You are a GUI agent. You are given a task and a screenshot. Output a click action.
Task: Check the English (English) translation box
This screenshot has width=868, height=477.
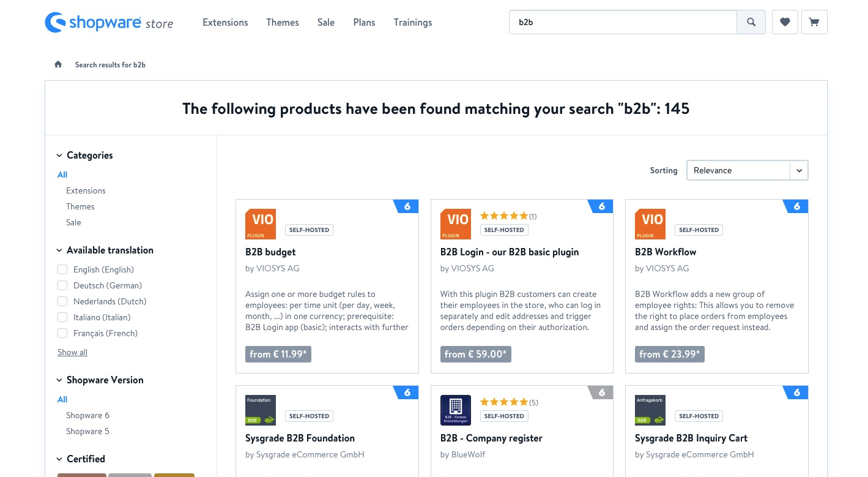click(x=62, y=269)
